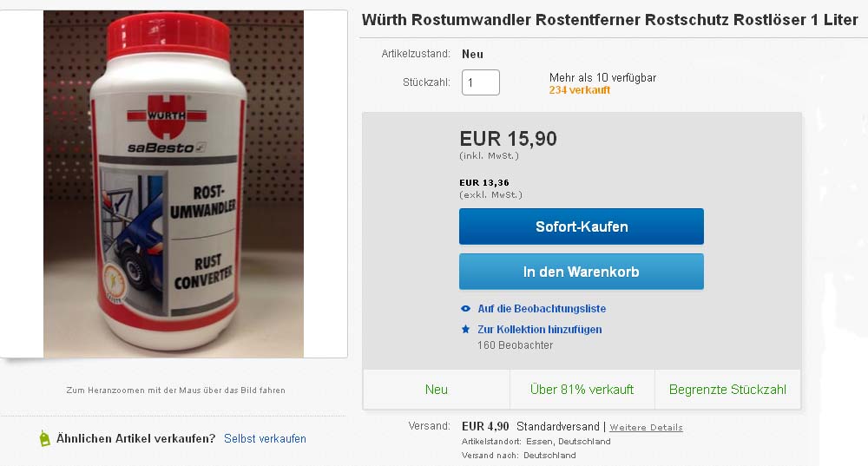Click the green price tag selling icon

(45, 439)
